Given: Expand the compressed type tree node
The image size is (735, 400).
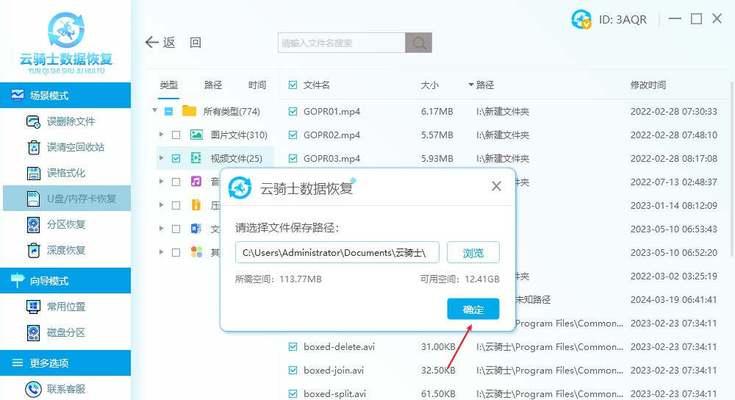Looking at the screenshot, I should pos(161,205).
